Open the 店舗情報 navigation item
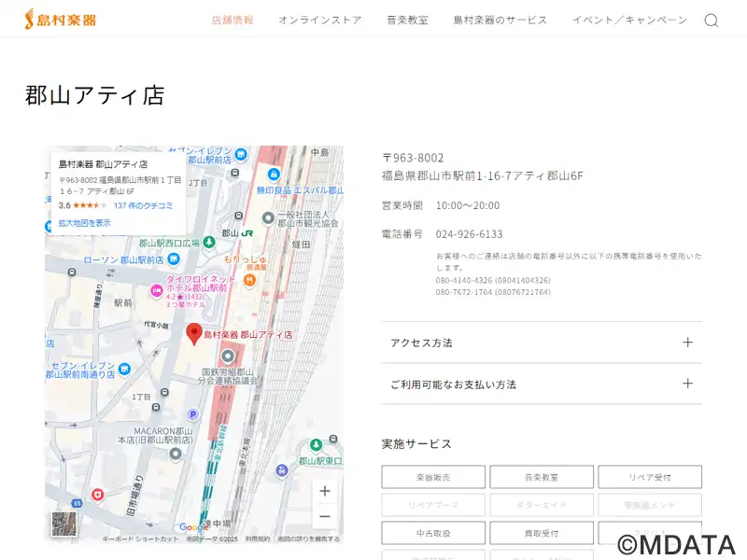Viewport: 747px width, 560px height. 233,20
